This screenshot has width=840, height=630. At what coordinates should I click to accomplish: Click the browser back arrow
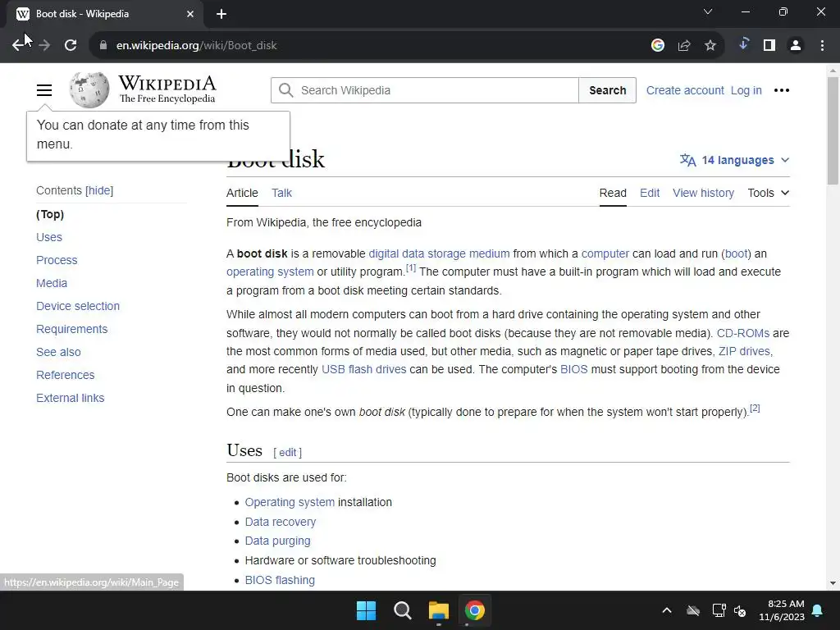tap(18, 46)
